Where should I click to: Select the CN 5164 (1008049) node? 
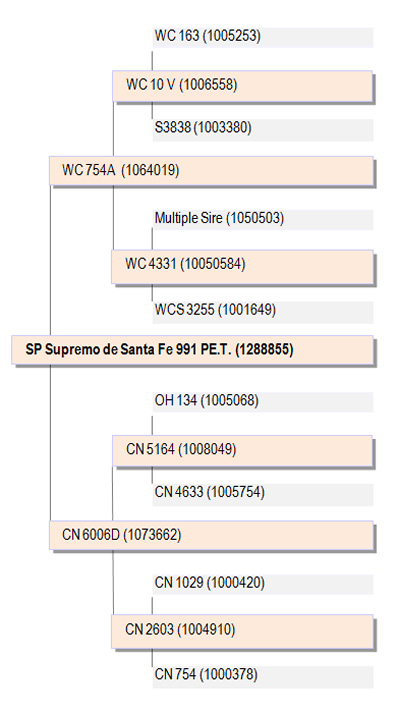[243, 451]
